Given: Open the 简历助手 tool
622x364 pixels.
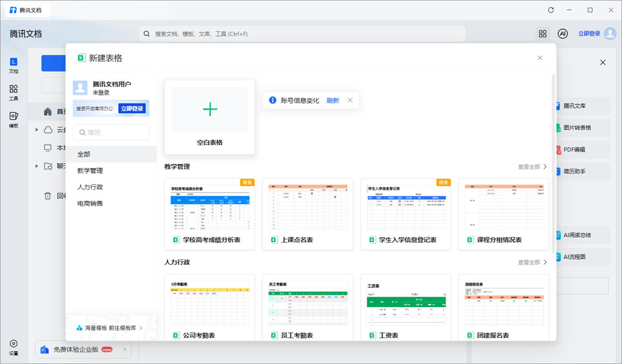Looking at the screenshot, I should (x=582, y=171).
